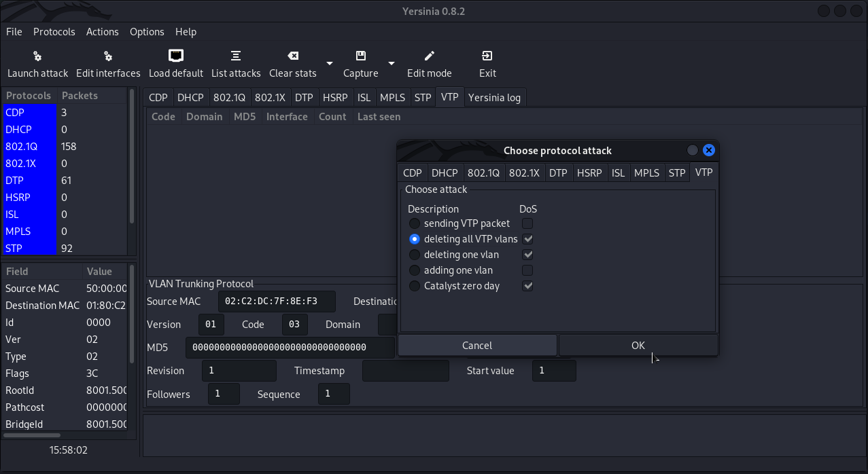Click Cancel in the Choose protocol attack dialog
Viewport: 868px width, 474px height.
pos(476,345)
